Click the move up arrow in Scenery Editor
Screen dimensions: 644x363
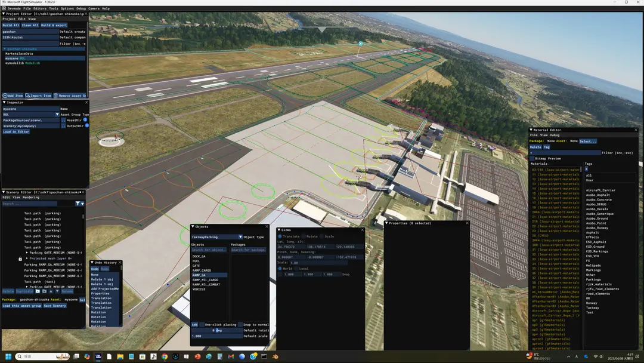click(x=51, y=291)
